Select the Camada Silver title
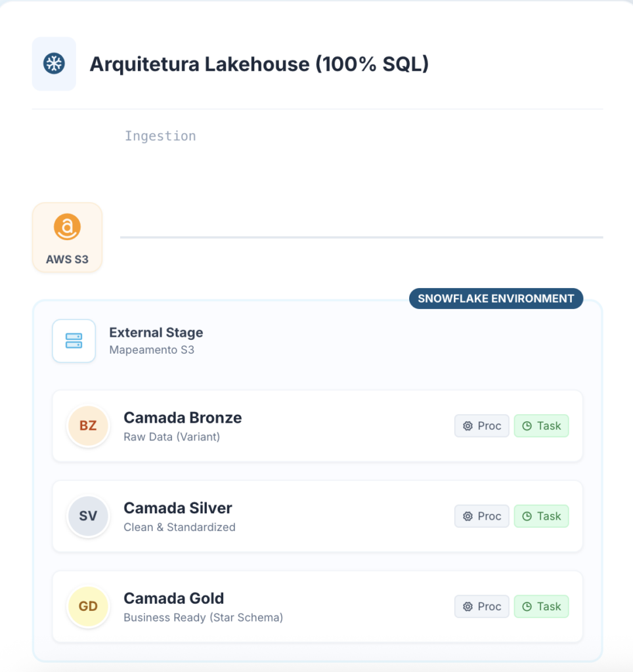Viewport: 633px width, 672px height. [178, 508]
